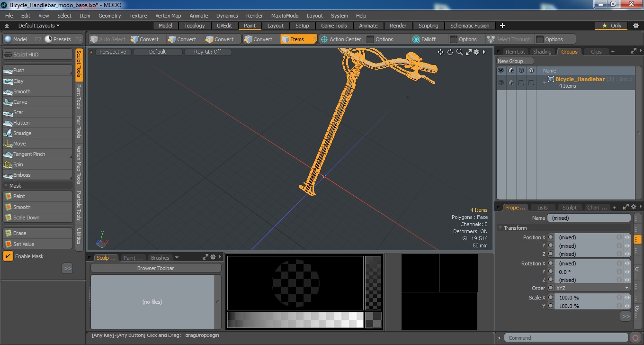This screenshot has height=345, width=644.
Task: Select the Smudge sculpt tool
Action: [37, 133]
